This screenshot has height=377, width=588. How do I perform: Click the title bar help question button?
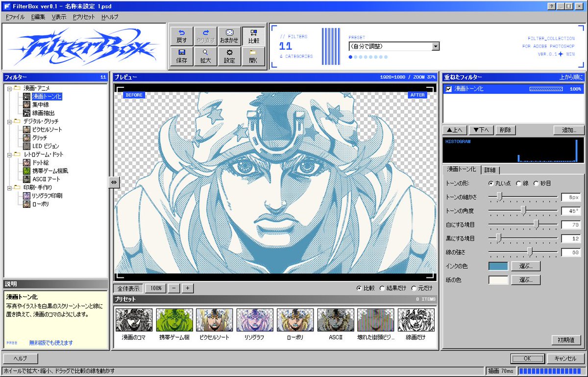coord(552,6)
